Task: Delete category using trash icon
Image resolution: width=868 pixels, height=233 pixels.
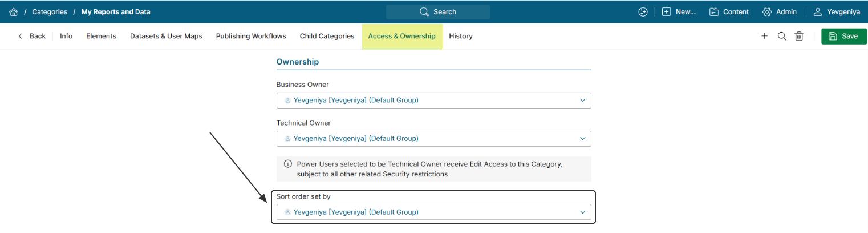Action: click(800, 36)
